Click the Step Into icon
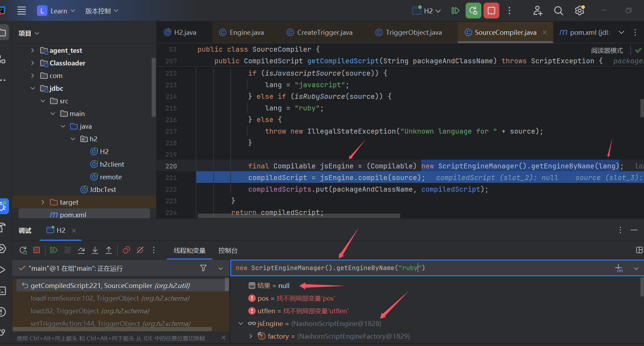Viewport: 644px width, 346px height. [x=95, y=250]
